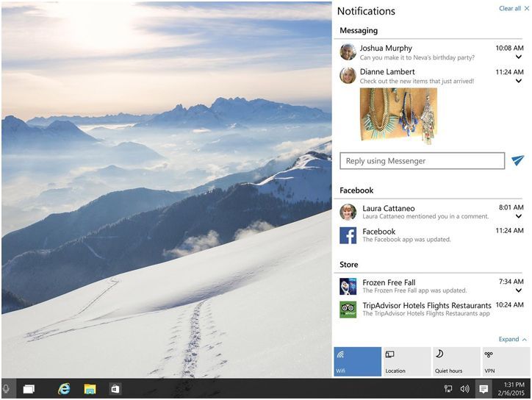
Task: Click the Reply using Messenger field
Action: (x=422, y=160)
